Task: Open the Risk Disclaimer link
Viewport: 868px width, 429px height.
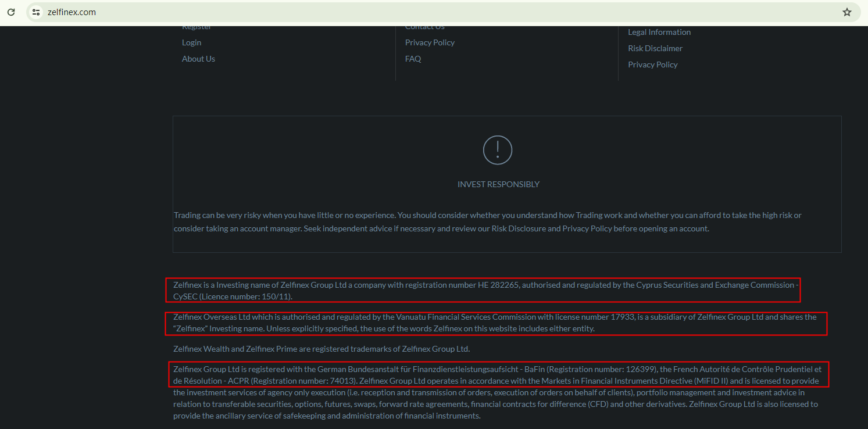Action: click(x=655, y=48)
